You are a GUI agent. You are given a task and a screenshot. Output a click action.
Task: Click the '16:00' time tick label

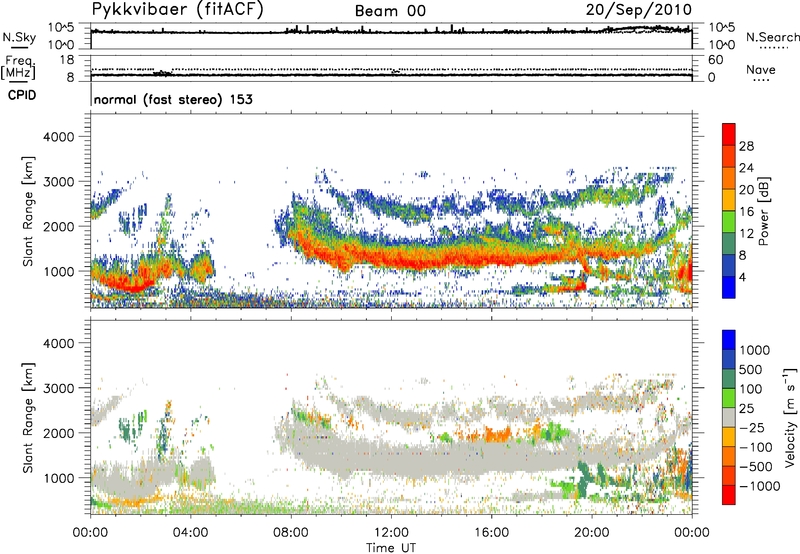[x=491, y=533]
